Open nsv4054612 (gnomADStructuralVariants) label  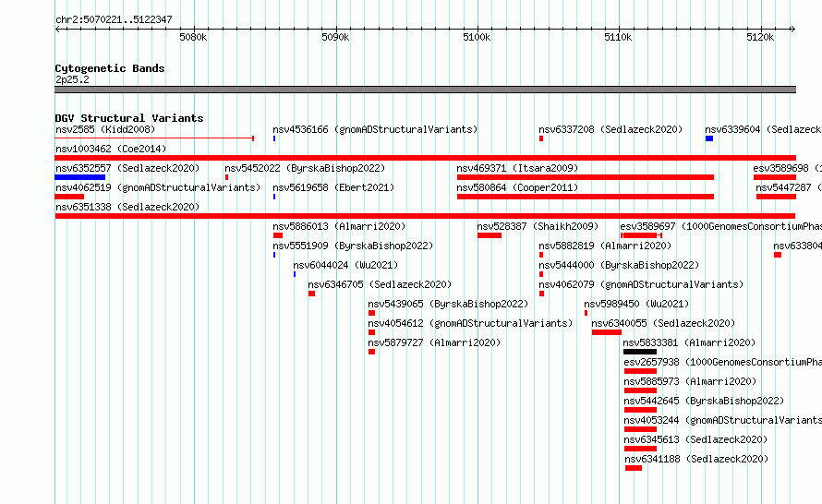point(470,323)
